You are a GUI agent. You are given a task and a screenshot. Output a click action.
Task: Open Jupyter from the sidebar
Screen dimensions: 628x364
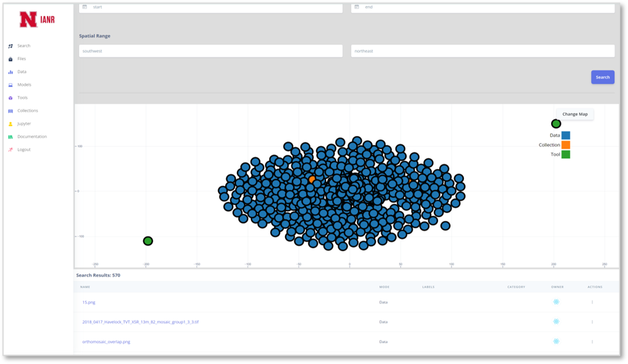(24, 124)
